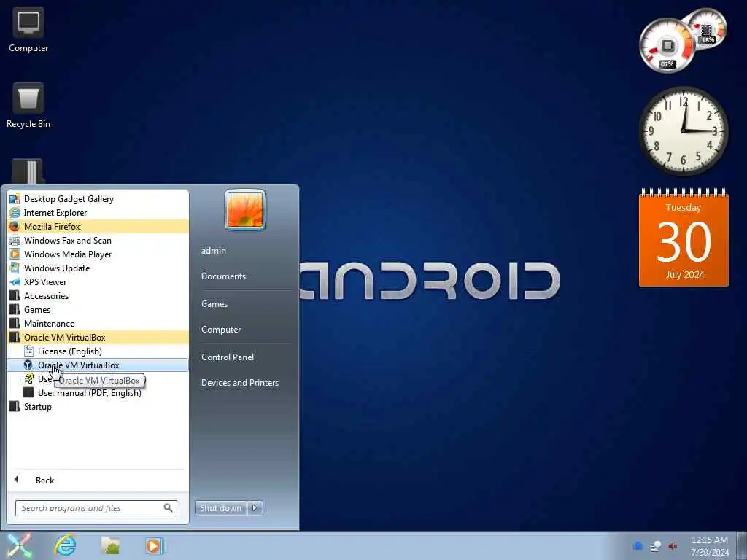
Task: Open Internet Explorer from the Start menu list
Action: pyautogui.click(x=98, y=213)
